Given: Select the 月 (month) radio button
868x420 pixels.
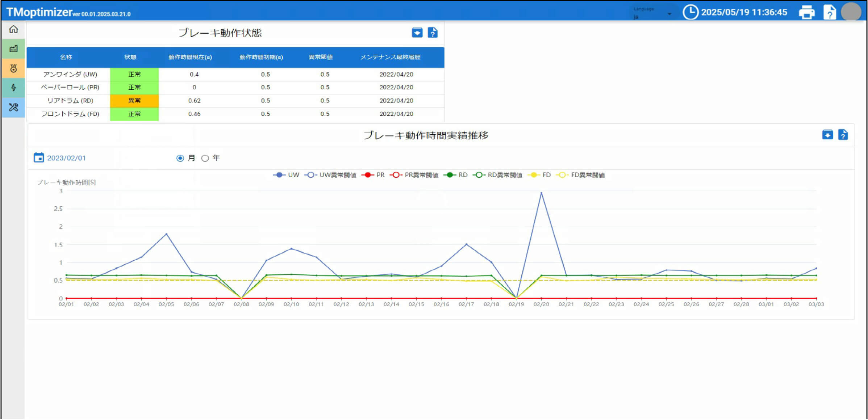Looking at the screenshot, I should click(x=180, y=158).
